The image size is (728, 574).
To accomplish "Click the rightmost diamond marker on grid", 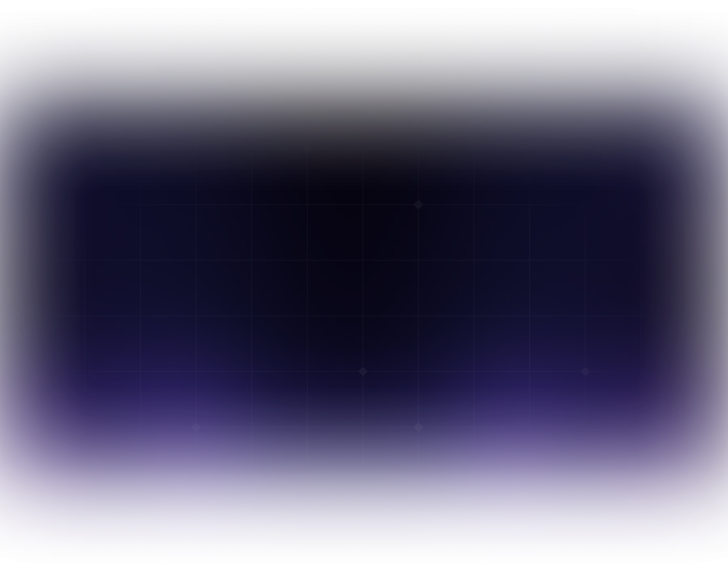I will pos(585,371).
